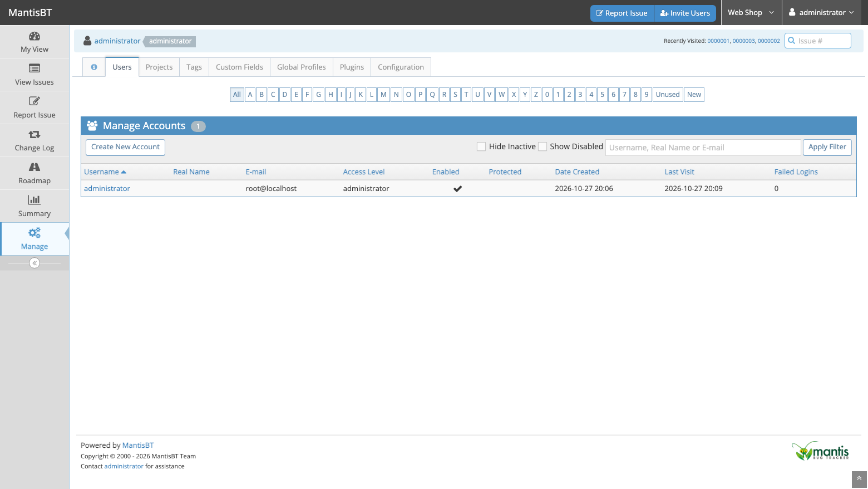Click the Mantis Bug Tracker logo
868x489 pixels.
[821, 451]
